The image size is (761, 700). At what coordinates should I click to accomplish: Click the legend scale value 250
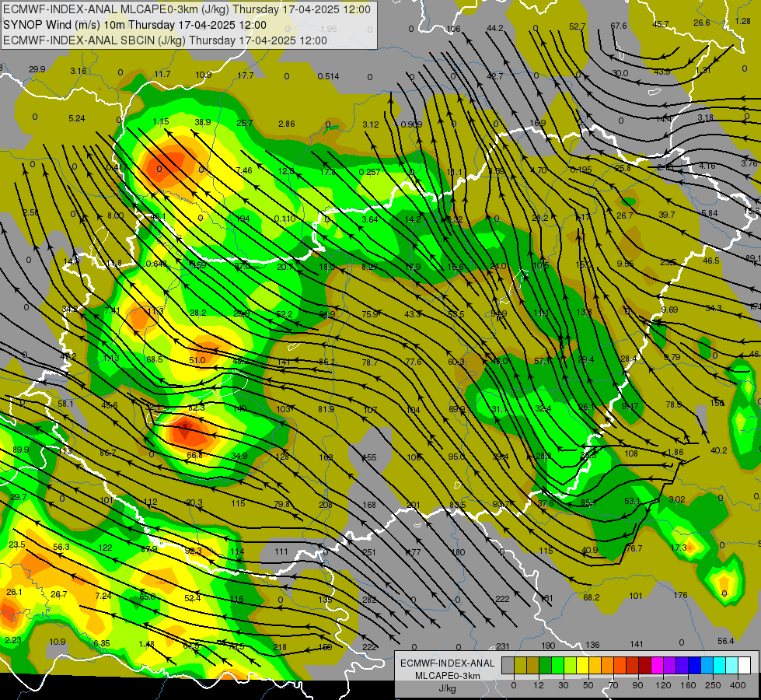pos(713,685)
